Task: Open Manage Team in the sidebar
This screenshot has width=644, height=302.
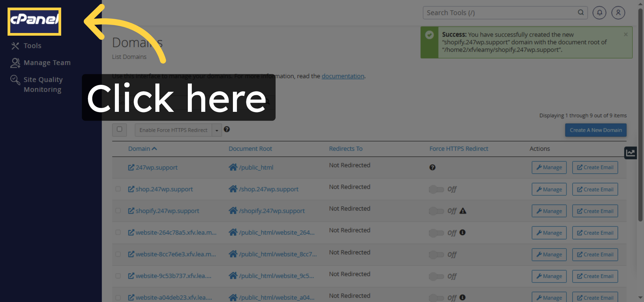Action: click(x=47, y=63)
